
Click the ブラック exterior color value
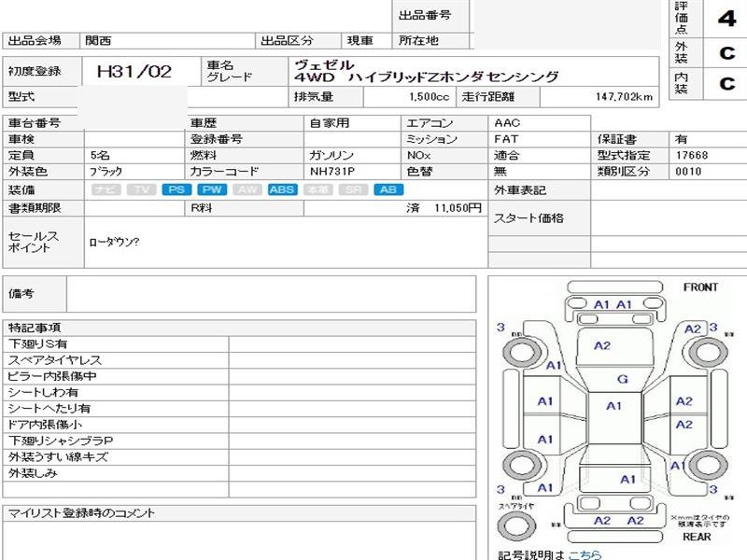(106, 172)
